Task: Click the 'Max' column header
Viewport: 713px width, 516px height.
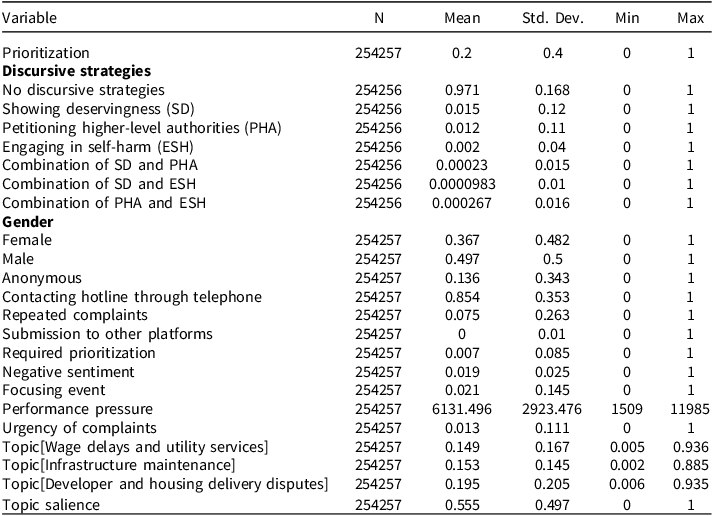Action: (x=691, y=18)
